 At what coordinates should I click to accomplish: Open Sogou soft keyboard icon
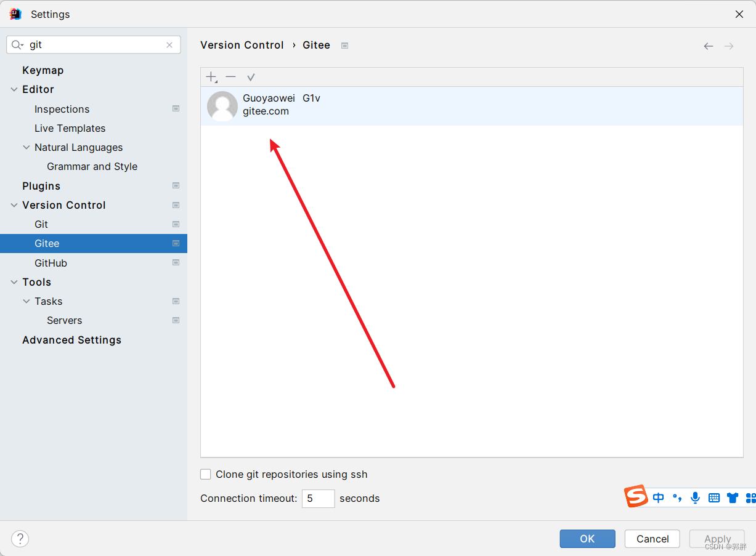[x=714, y=498]
